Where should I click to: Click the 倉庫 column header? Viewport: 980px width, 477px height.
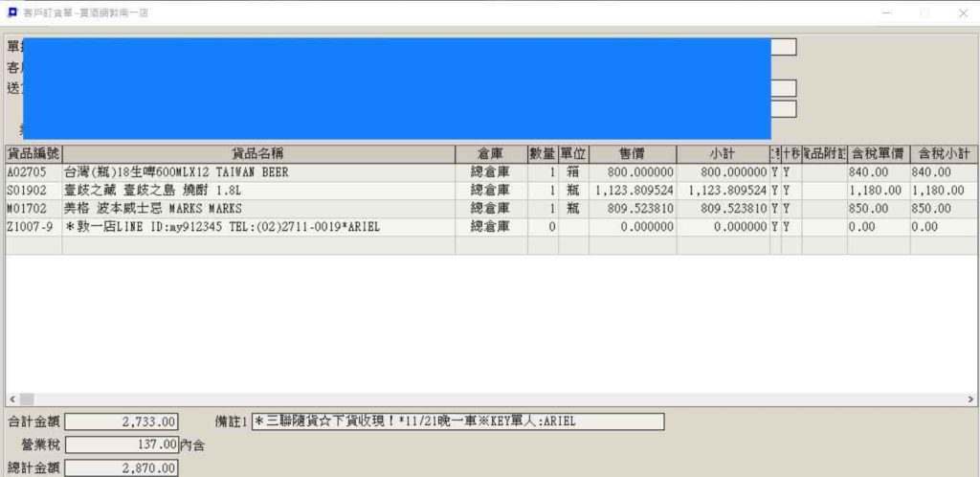[491, 154]
